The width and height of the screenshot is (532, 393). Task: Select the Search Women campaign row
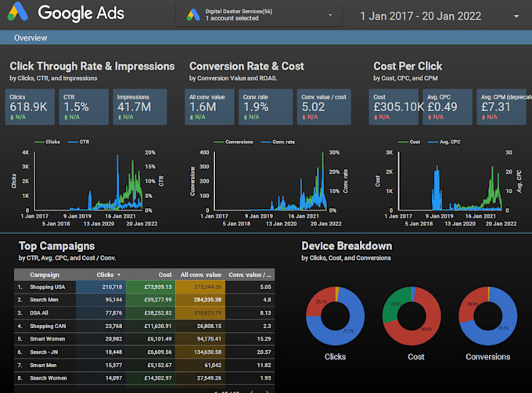pos(145,378)
